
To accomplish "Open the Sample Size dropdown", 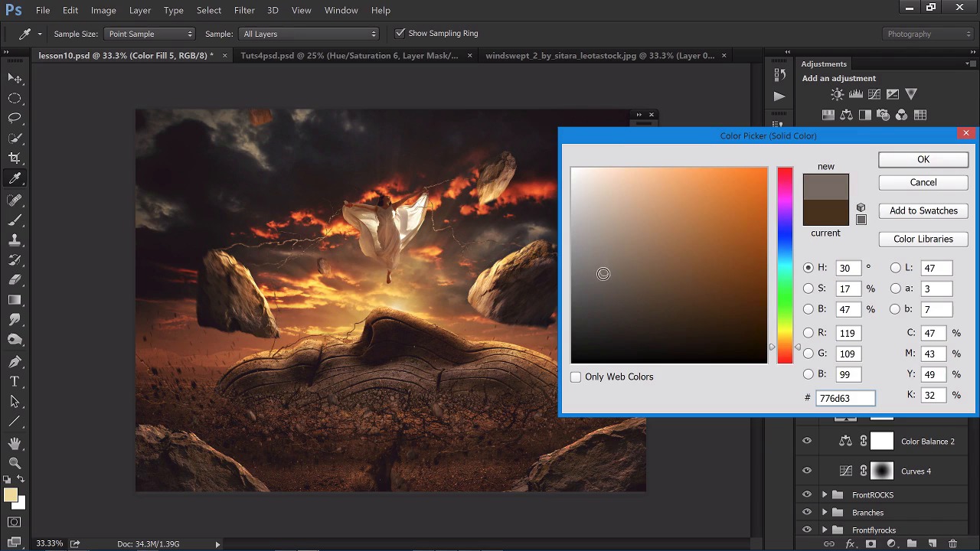I will click(x=150, y=34).
